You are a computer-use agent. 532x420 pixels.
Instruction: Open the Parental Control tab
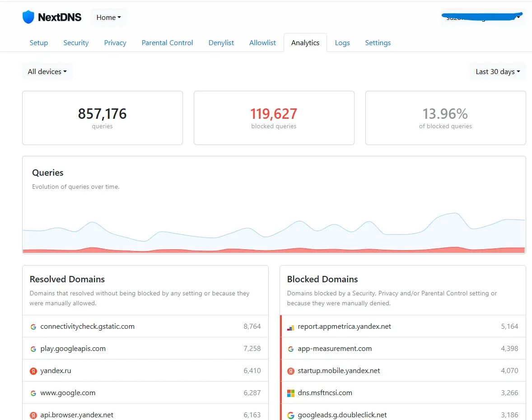click(167, 42)
